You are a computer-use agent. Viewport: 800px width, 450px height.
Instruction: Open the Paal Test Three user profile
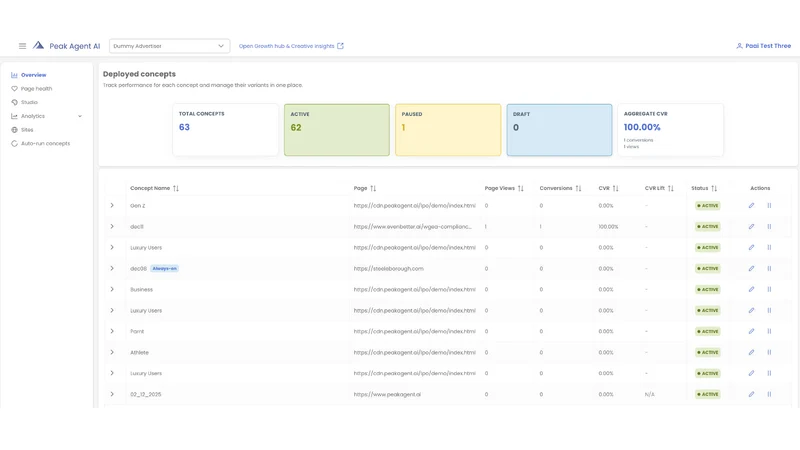[763, 46]
